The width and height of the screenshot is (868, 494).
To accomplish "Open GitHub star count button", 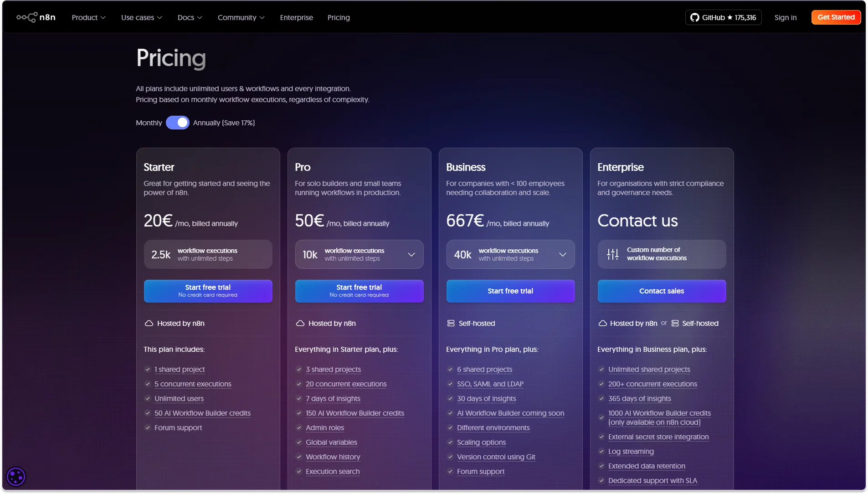I will 723,17.
